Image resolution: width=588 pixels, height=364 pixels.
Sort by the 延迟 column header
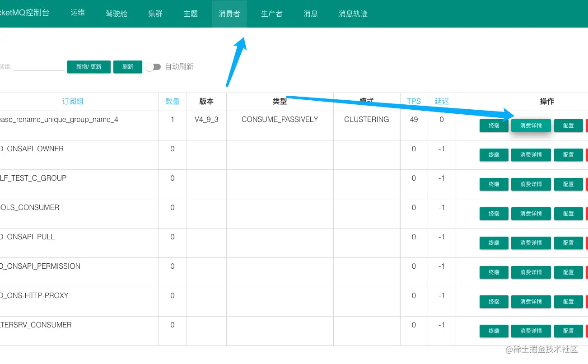click(442, 102)
